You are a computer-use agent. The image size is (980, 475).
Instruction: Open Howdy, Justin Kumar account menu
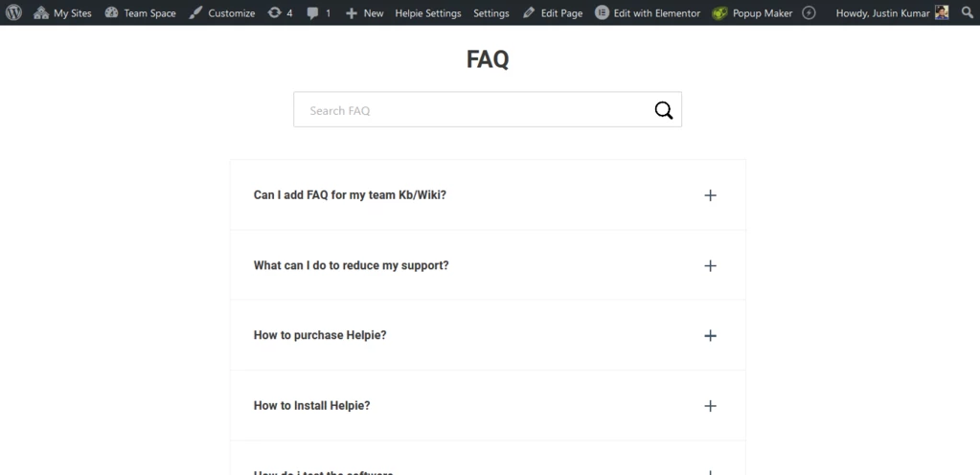[892, 12]
